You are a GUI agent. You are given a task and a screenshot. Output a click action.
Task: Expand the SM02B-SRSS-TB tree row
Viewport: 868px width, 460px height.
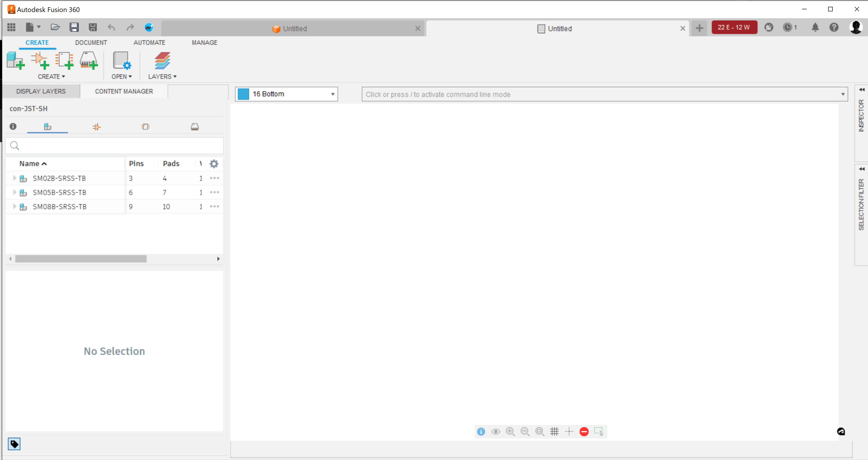click(14, 178)
